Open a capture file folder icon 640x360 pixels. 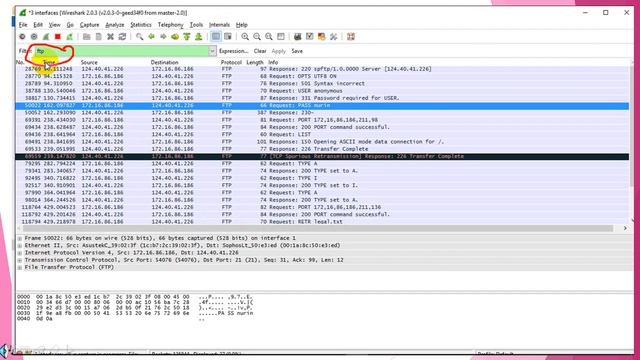click(x=87, y=37)
